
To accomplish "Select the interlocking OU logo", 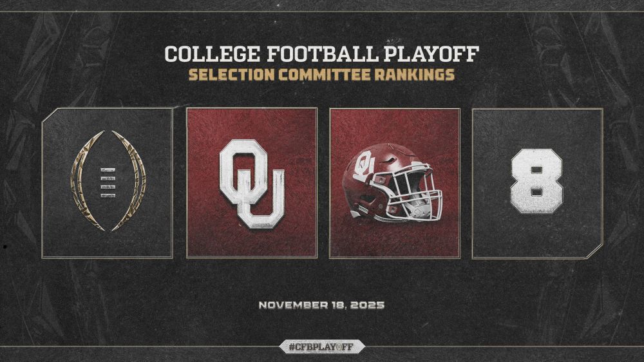I will [252, 184].
